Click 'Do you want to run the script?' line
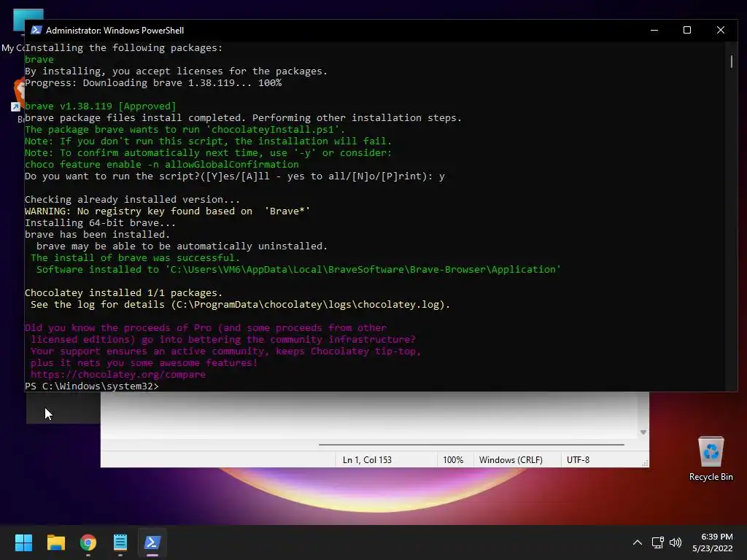 [x=234, y=176]
